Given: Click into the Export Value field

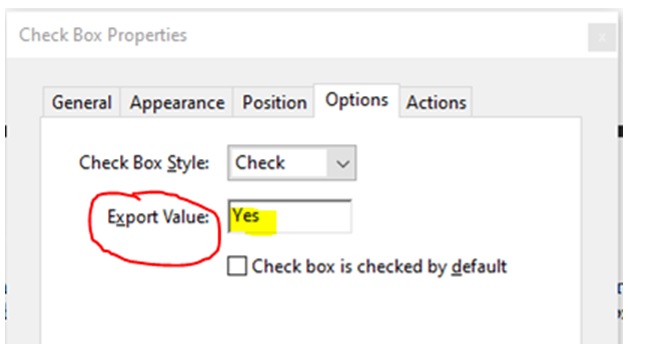Looking at the screenshot, I should tap(290, 216).
